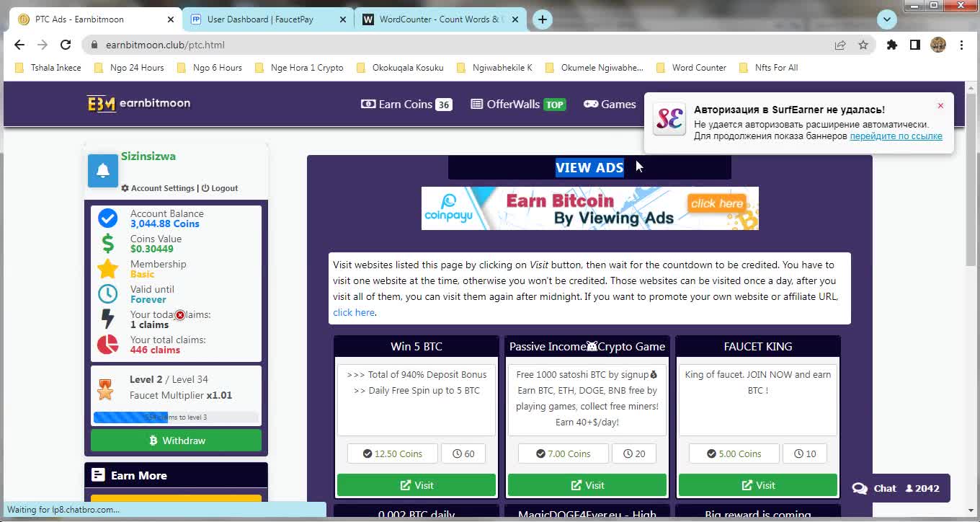
Task: Bookmark this page with star icon
Action: (x=863, y=45)
